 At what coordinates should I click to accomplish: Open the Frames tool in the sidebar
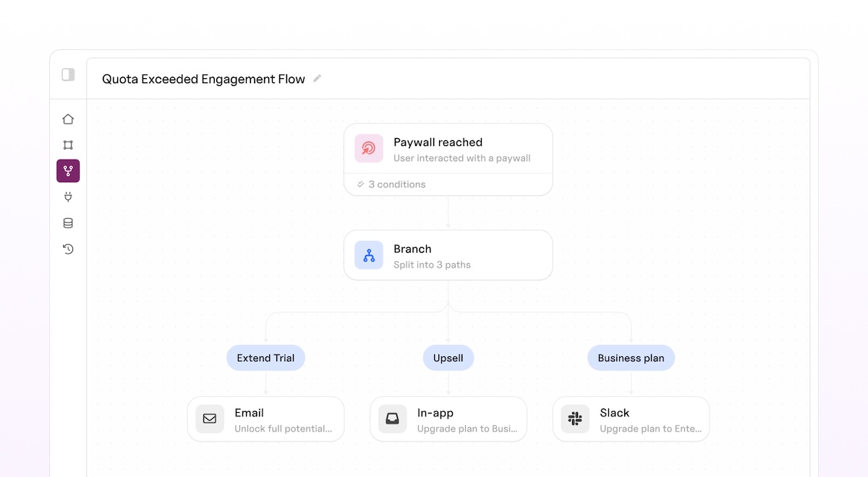[68, 145]
